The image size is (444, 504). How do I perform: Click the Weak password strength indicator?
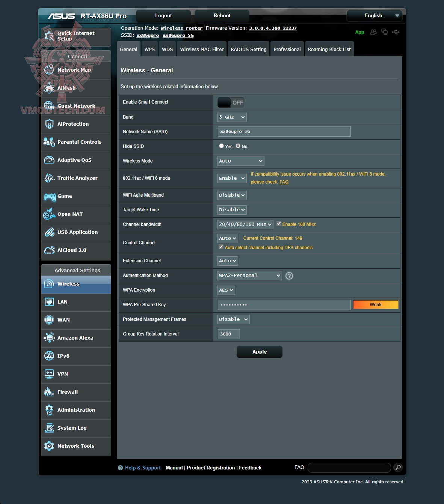click(376, 305)
